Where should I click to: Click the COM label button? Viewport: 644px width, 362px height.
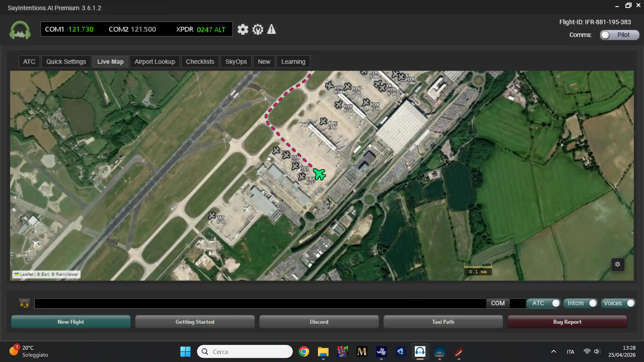point(498,303)
